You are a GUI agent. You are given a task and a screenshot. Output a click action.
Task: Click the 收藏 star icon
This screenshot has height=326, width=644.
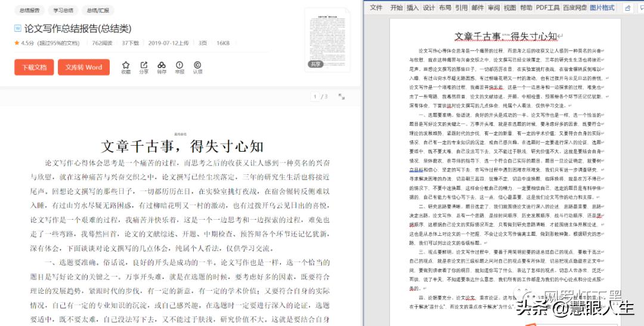coord(126,65)
